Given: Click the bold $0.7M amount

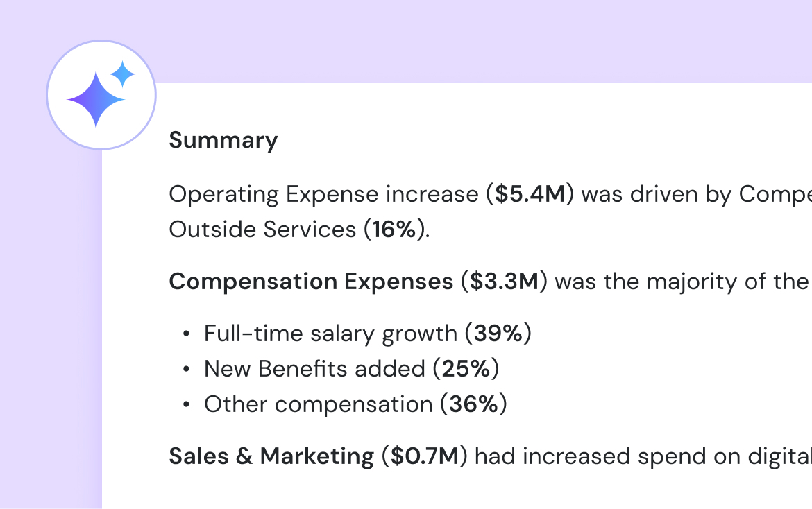Looking at the screenshot, I should [x=425, y=456].
